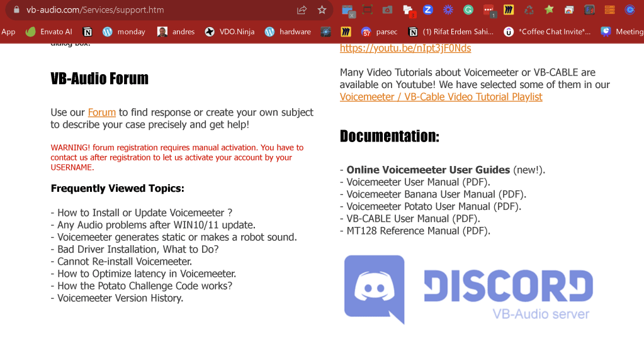The image size is (644, 337).
Task: Open Voicemeeter Potato User Manual (PDF)
Action: 434,206
